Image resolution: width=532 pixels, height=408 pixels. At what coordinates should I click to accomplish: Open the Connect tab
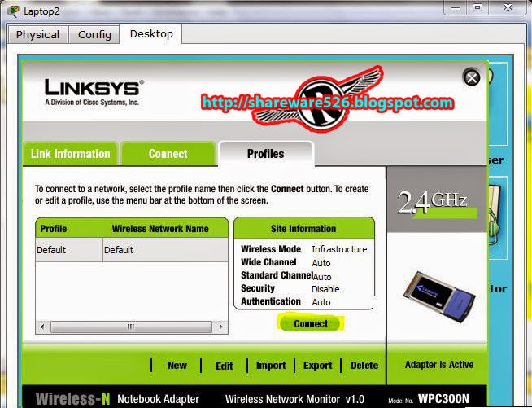[x=168, y=154]
